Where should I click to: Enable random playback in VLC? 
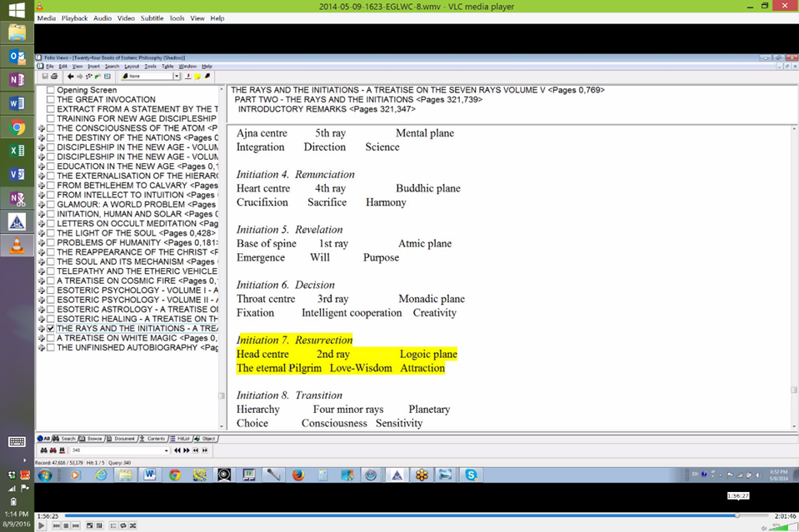click(132, 526)
